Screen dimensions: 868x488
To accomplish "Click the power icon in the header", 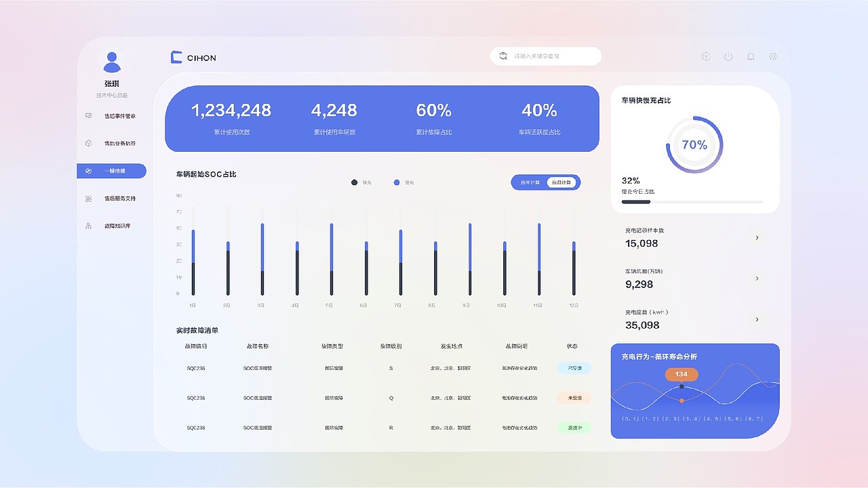I will click(x=728, y=56).
